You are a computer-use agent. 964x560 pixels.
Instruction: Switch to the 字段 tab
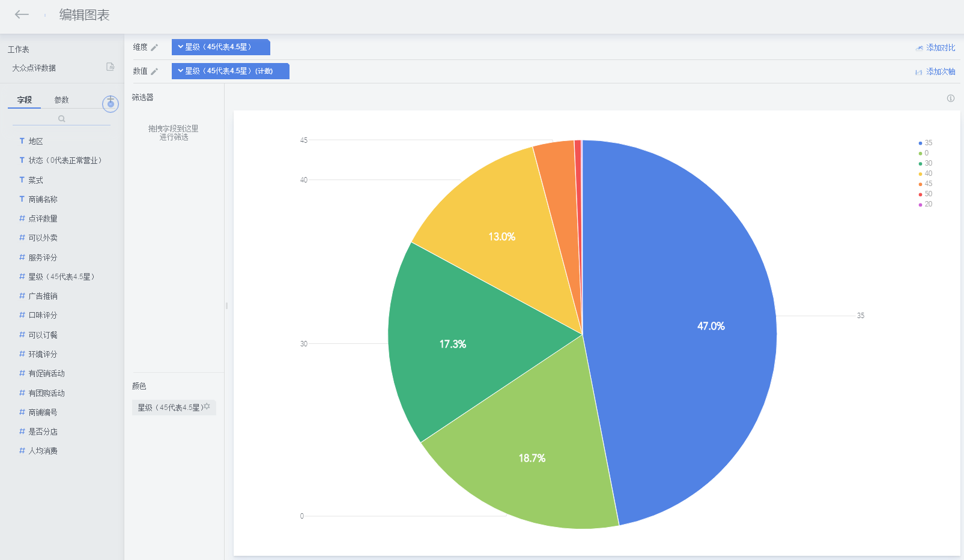tap(25, 100)
